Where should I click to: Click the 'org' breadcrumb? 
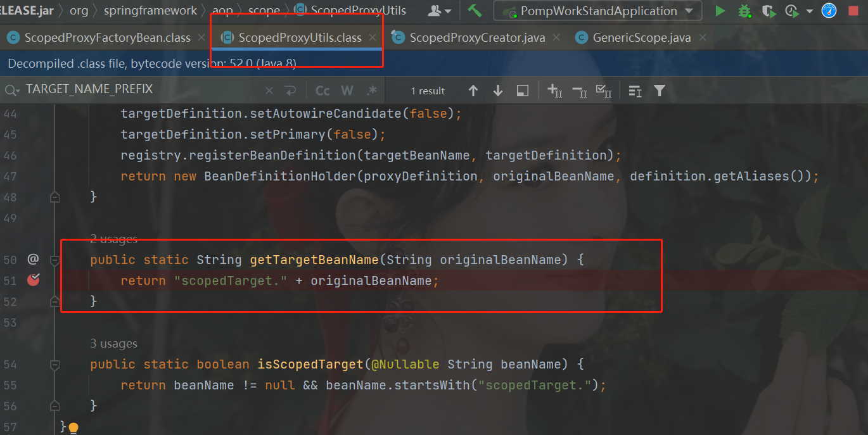pos(79,11)
